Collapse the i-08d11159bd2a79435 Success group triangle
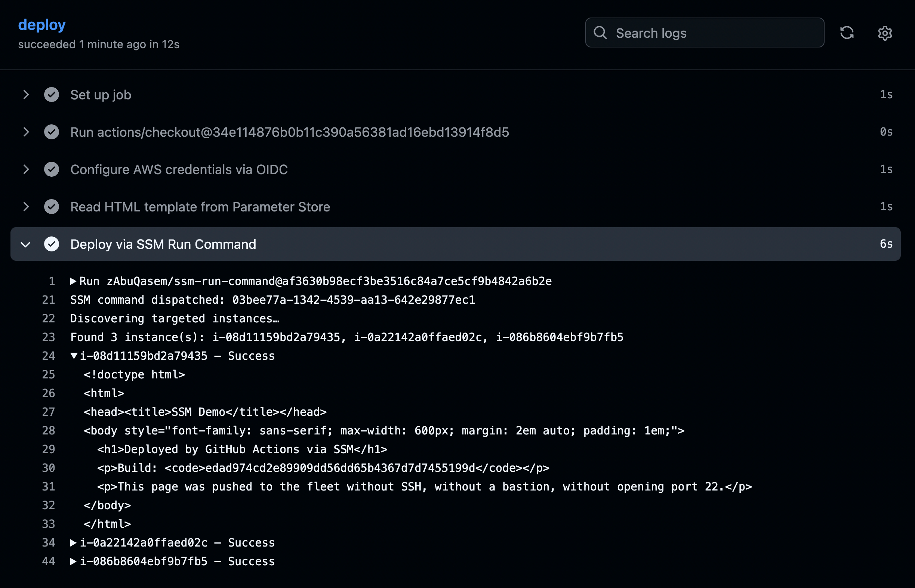This screenshot has width=915, height=588. (74, 356)
